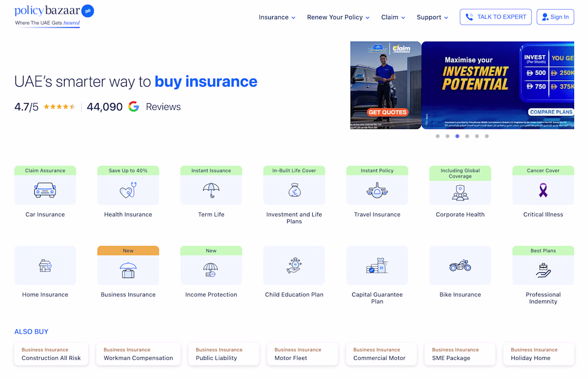Open the Home Insurance house icon
Screen dimensions: 588x378
tap(45, 266)
